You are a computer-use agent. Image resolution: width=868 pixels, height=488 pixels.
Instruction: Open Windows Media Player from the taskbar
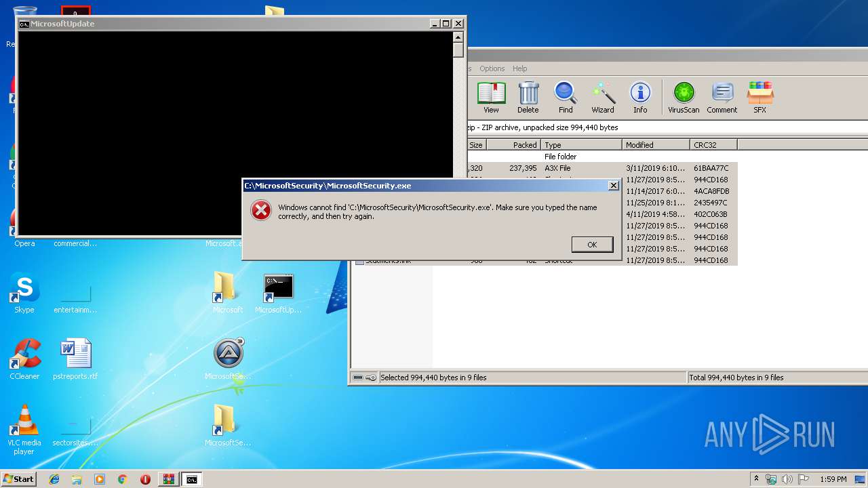pyautogui.click(x=100, y=479)
